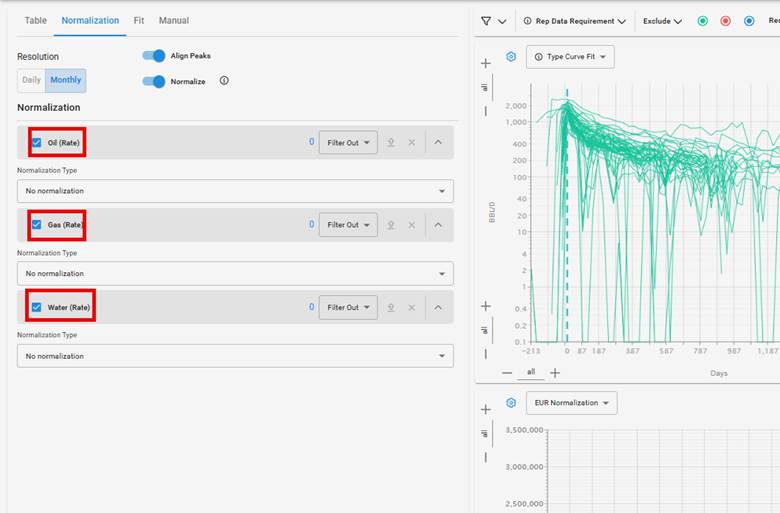
Task: Disable the Normalize toggle switch
Action: [153, 81]
